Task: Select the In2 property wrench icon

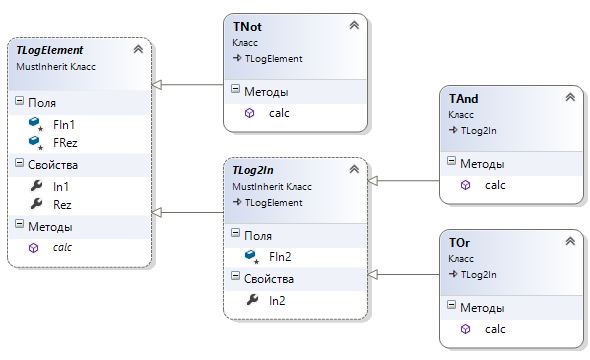Action: (252, 300)
